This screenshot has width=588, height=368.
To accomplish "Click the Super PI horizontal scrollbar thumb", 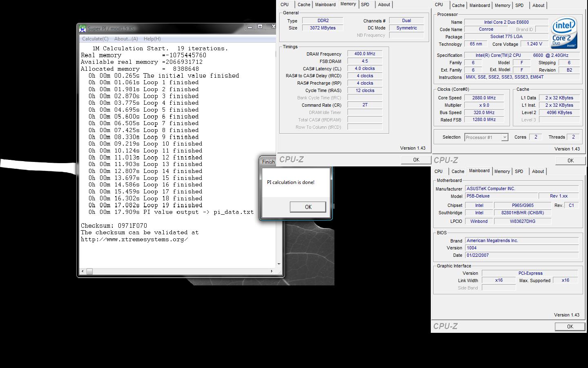I will [89, 271].
